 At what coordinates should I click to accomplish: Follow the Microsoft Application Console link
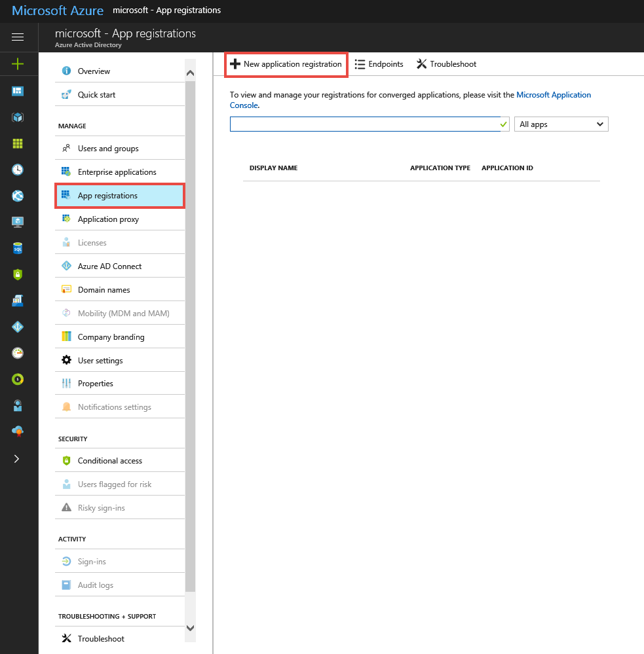coord(553,95)
